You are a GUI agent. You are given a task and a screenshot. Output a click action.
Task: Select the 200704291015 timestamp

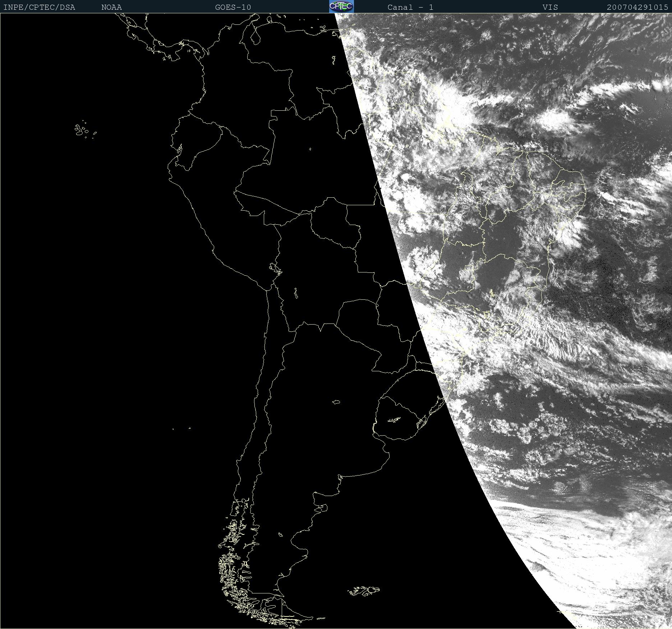click(638, 7)
